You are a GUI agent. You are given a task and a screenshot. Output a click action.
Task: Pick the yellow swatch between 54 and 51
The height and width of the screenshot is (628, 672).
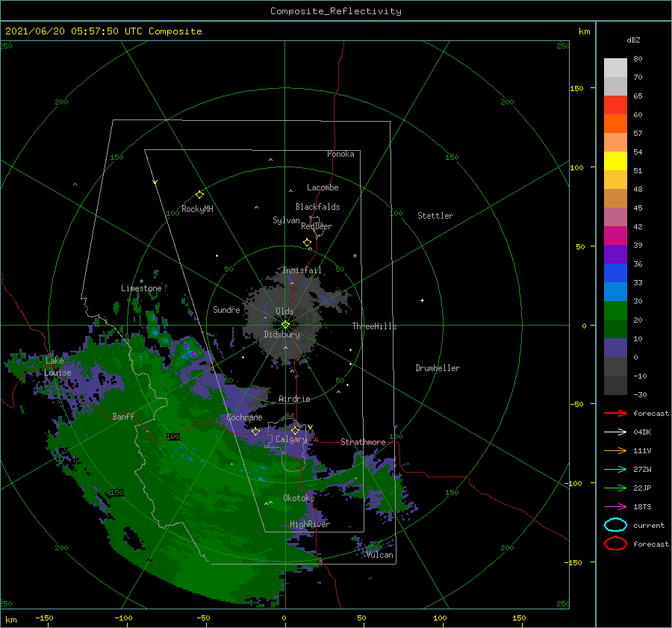click(615, 161)
